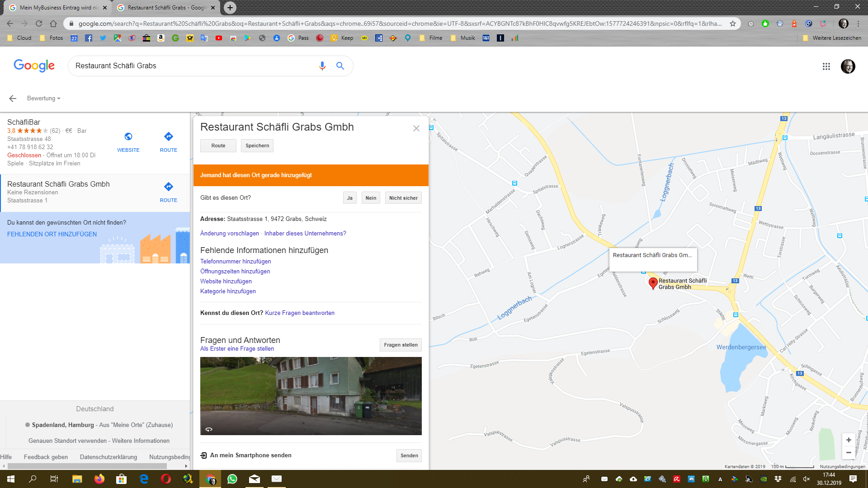
Task: Click Inhaber dieses Unternehmens link
Action: (305, 234)
